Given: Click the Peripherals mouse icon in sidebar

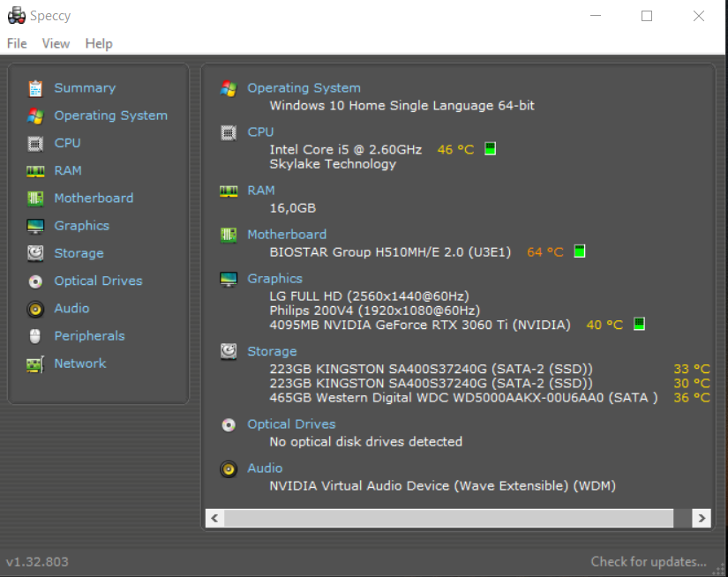Looking at the screenshot, I should click(35, 336).
